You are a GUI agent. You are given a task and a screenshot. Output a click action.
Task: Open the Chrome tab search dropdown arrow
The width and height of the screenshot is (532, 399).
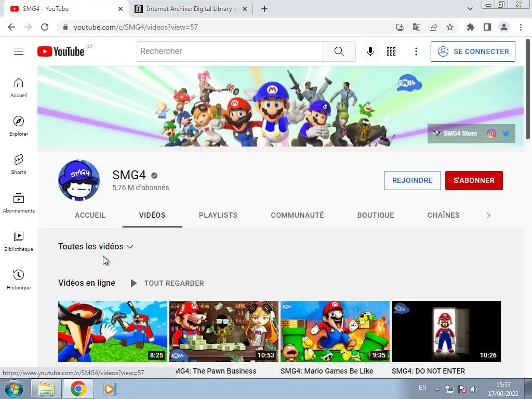[470, 9]
